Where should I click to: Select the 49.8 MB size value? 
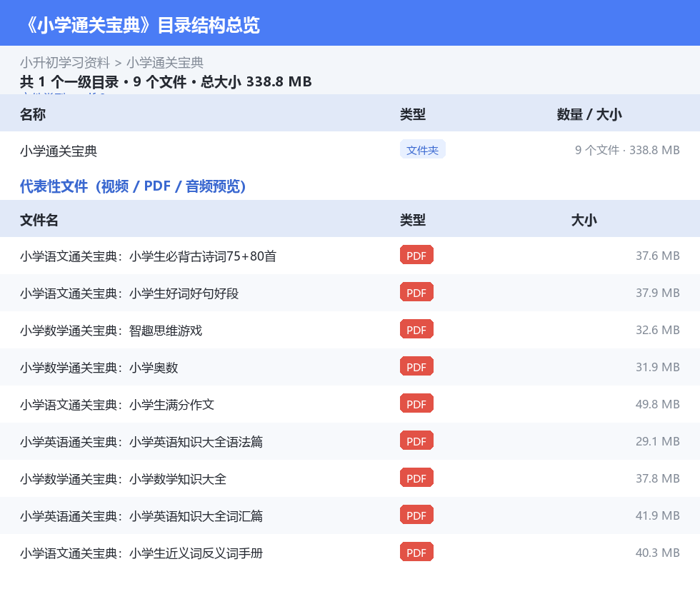coord(658,404)
